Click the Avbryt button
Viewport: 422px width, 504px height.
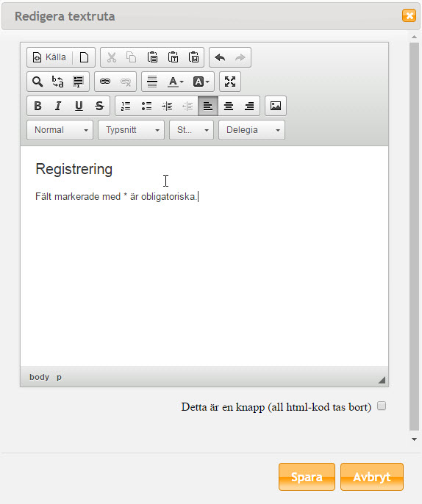[372, 477]
